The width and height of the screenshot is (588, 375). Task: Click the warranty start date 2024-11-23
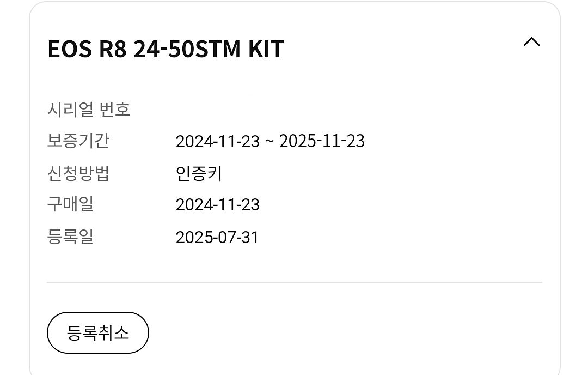pos(218,141)
